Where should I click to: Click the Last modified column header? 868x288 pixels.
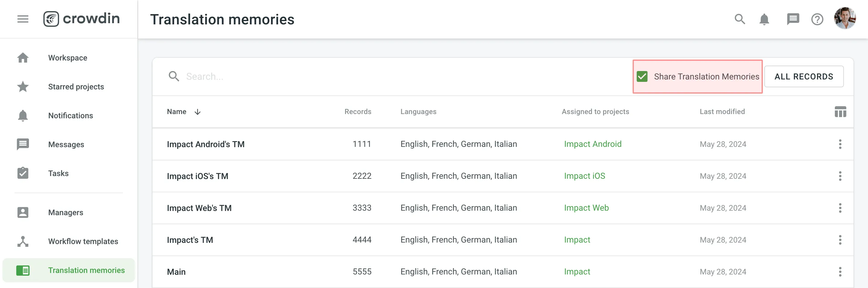[x=722, y=112]
